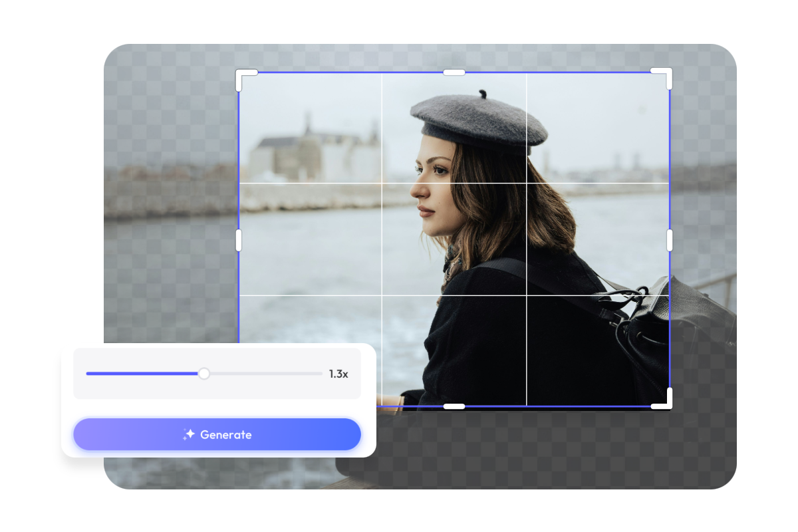798x532 pixels.
Task: Click the sparkle icon on Generate button
Action: tap(190, 434)
